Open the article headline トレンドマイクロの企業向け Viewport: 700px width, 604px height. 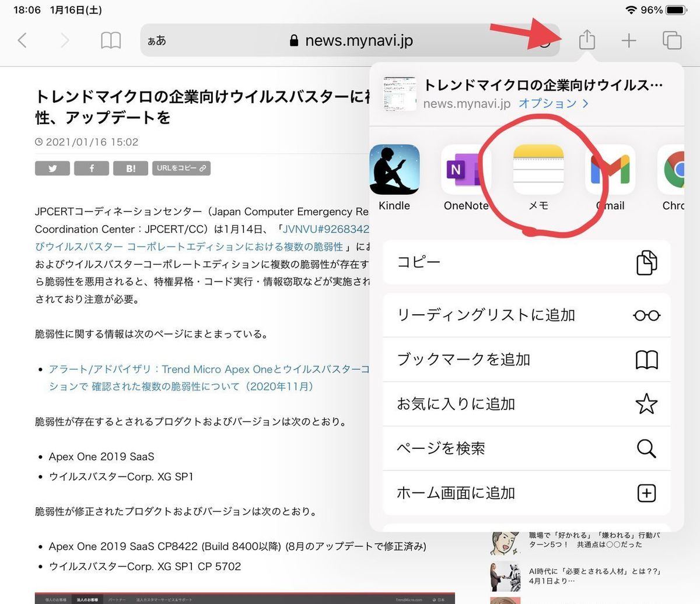(202, 107)
